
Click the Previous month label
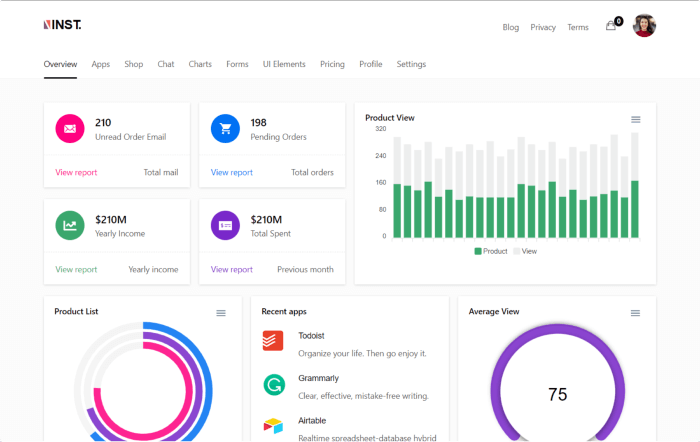coord(305,269)
